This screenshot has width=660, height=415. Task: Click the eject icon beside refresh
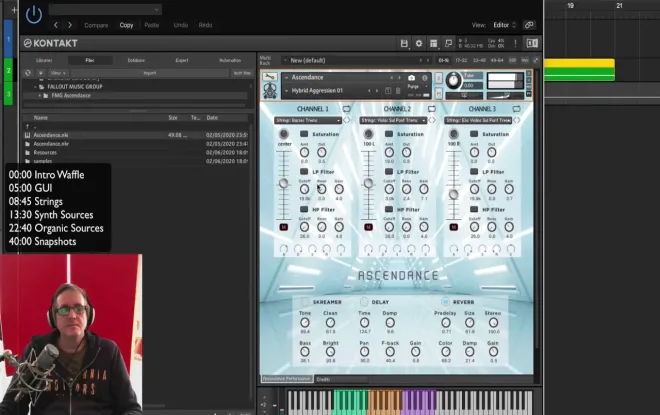[41, 73]
